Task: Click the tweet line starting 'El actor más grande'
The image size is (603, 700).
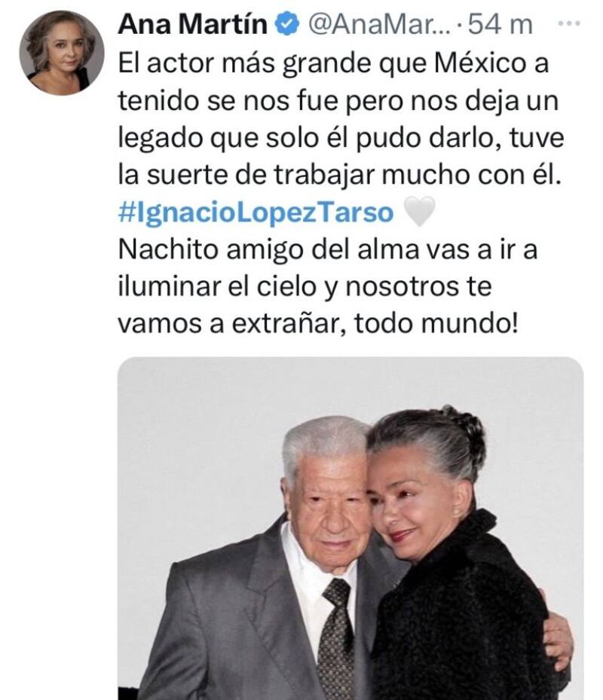Action: coord(333,63)
